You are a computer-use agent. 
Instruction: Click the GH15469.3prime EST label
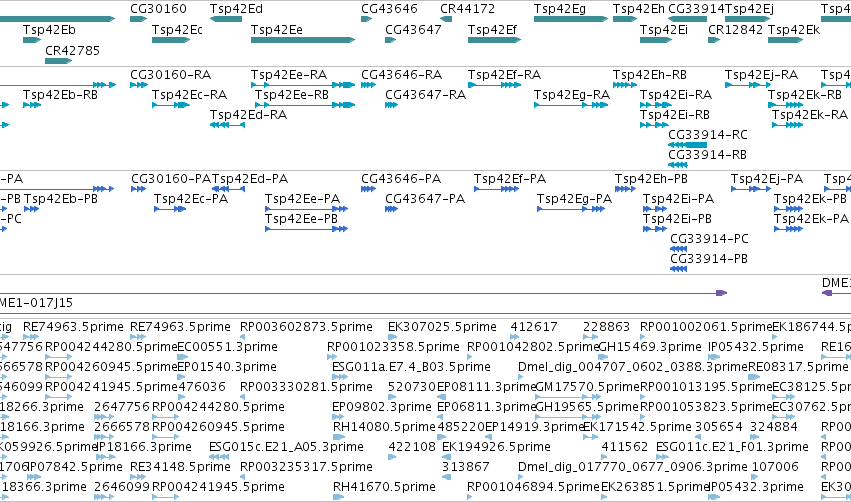click(x=650, y=347)
